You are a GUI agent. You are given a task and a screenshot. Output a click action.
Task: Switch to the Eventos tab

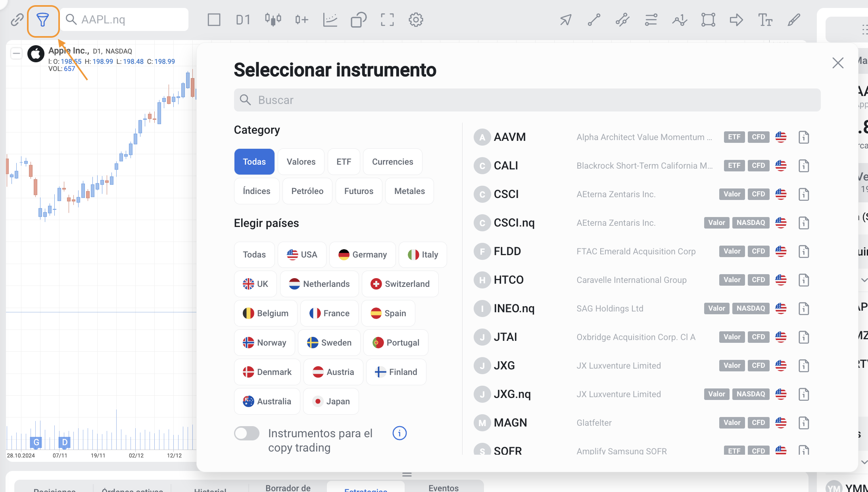coord(444,488)
